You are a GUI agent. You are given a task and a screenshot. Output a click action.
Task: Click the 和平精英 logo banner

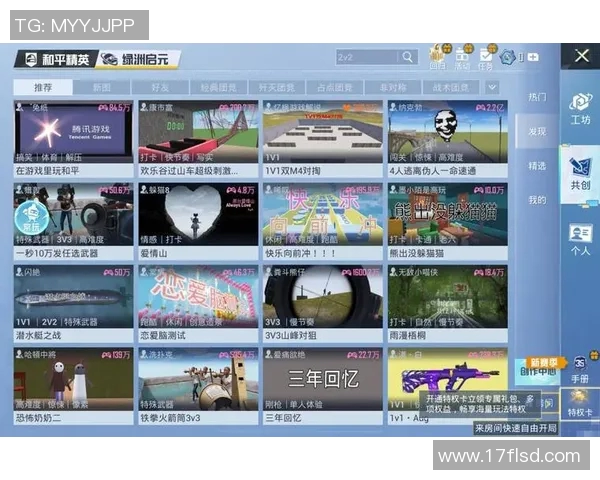[x=57, y=59]
